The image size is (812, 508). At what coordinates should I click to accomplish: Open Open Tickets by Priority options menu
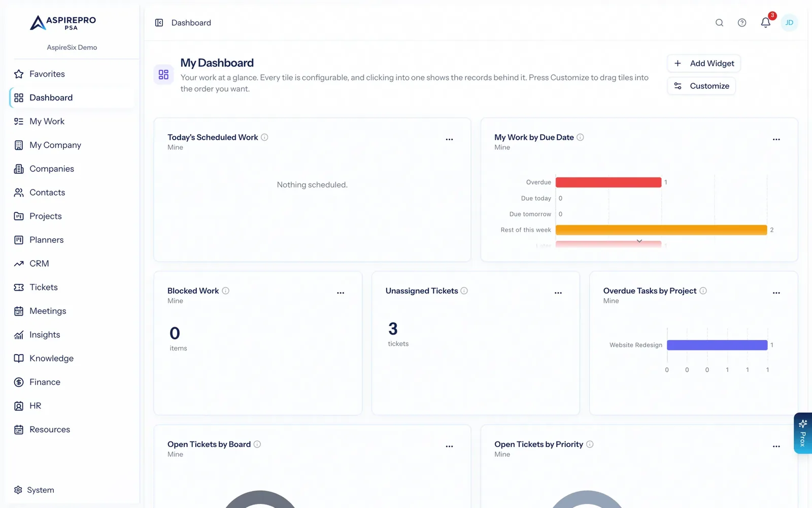(x=776, y=446)
